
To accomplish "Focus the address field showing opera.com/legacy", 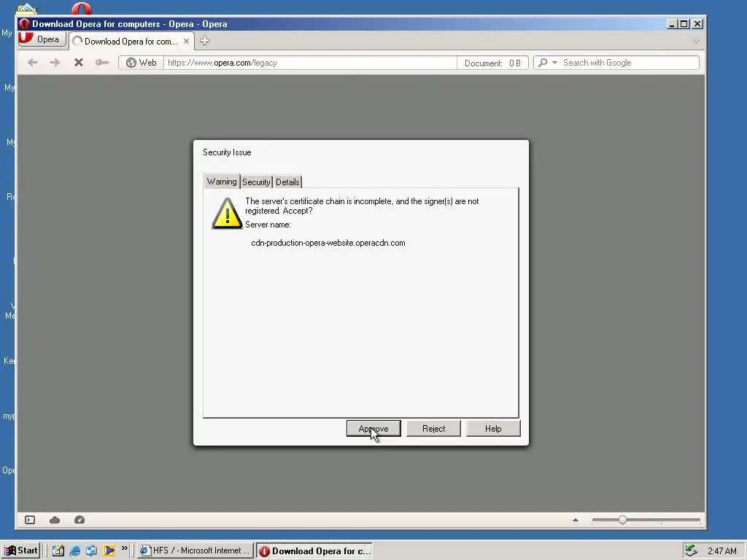I will pyautogui.click(x=309, y=63).
